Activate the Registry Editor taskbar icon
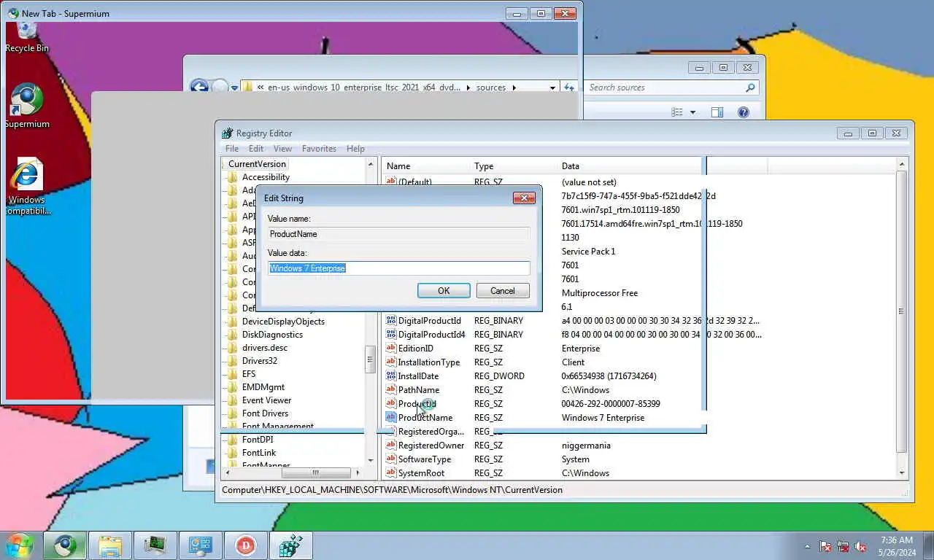This screenshot has width=934, height=560. 290,545
